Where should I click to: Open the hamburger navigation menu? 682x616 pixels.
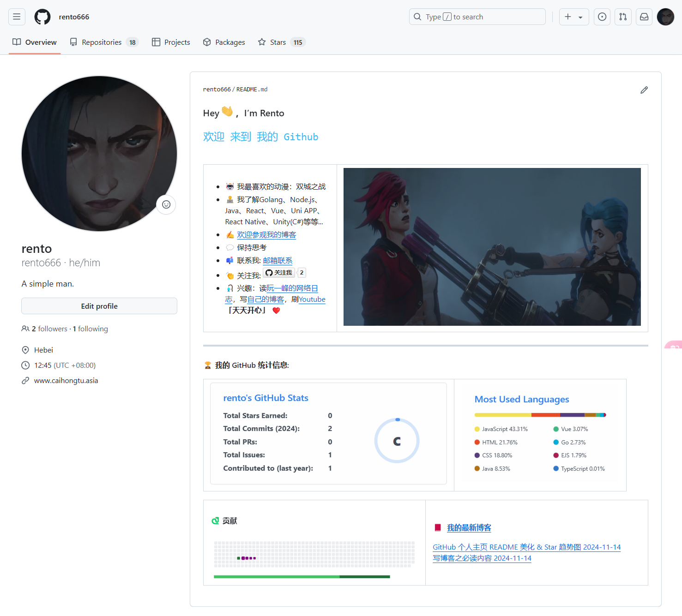(x=17, y=17)
